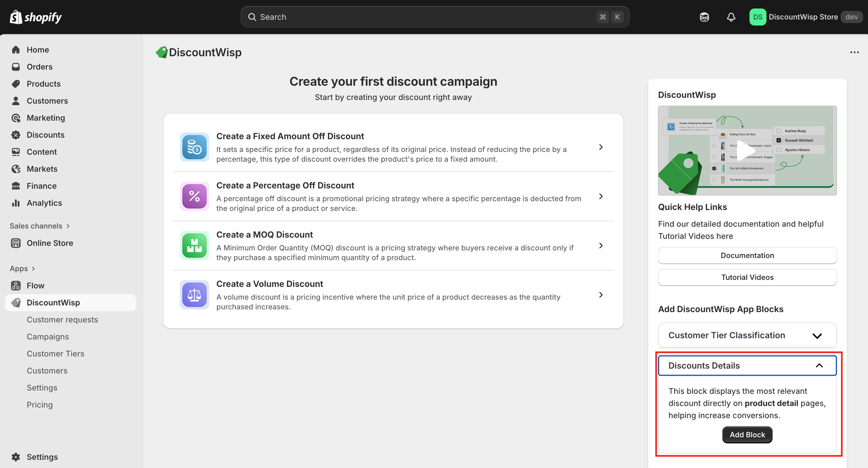This screenshot has height=468, width=868.
Task: Play the DiscountWisp tutorial video thumbnail
Action: (x=746, y=151)
